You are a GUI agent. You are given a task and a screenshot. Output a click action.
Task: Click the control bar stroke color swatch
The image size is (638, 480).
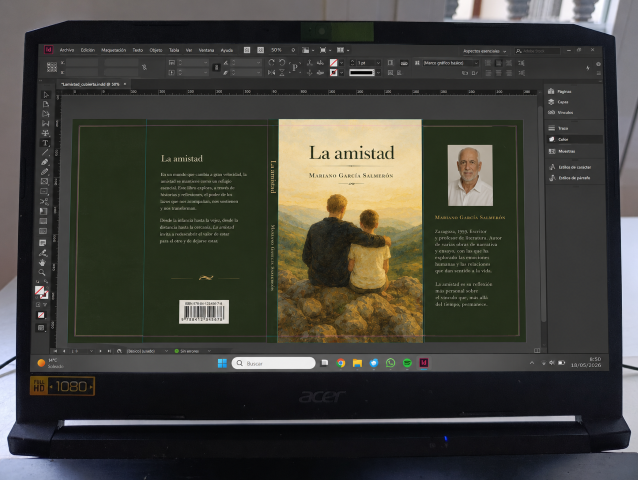tap(334, 73)
